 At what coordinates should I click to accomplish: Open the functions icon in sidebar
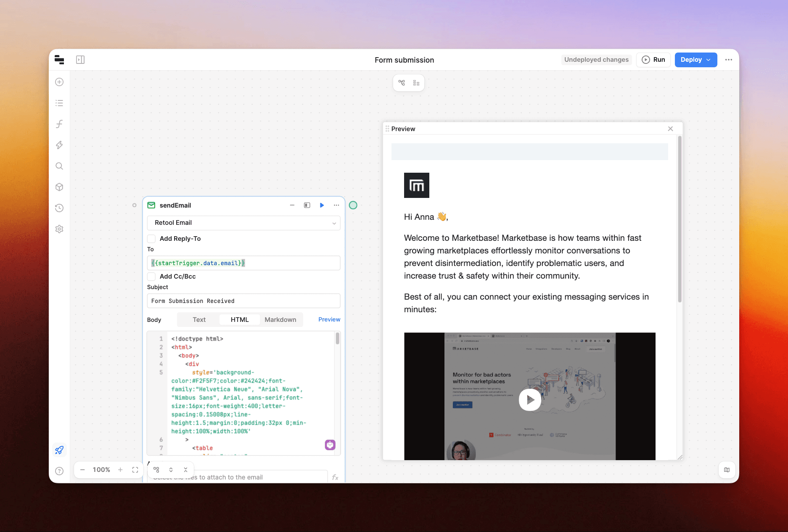coord(59,124)
